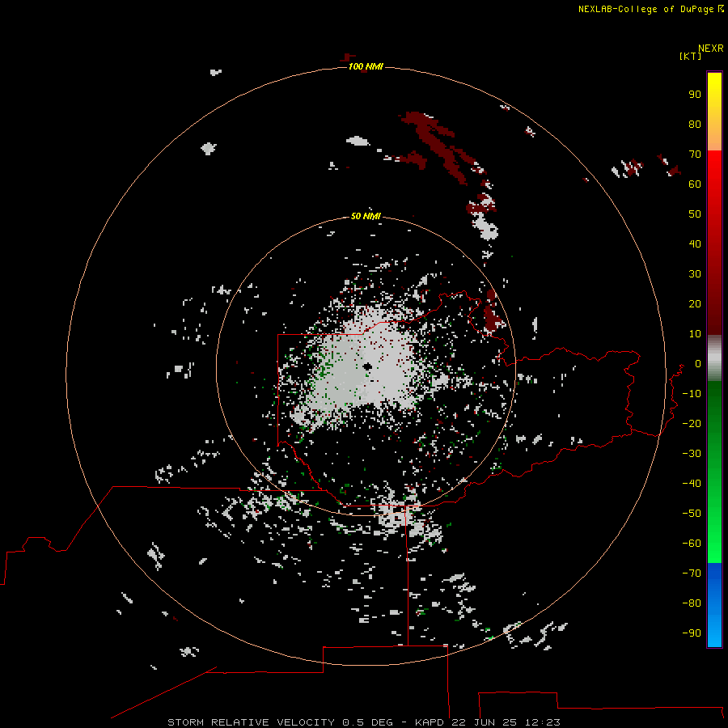Viewport: 728px width, 728px height.
Task: Click the 70 value on velocity scale
Action: pyautogui.click(x=695, y=154)
